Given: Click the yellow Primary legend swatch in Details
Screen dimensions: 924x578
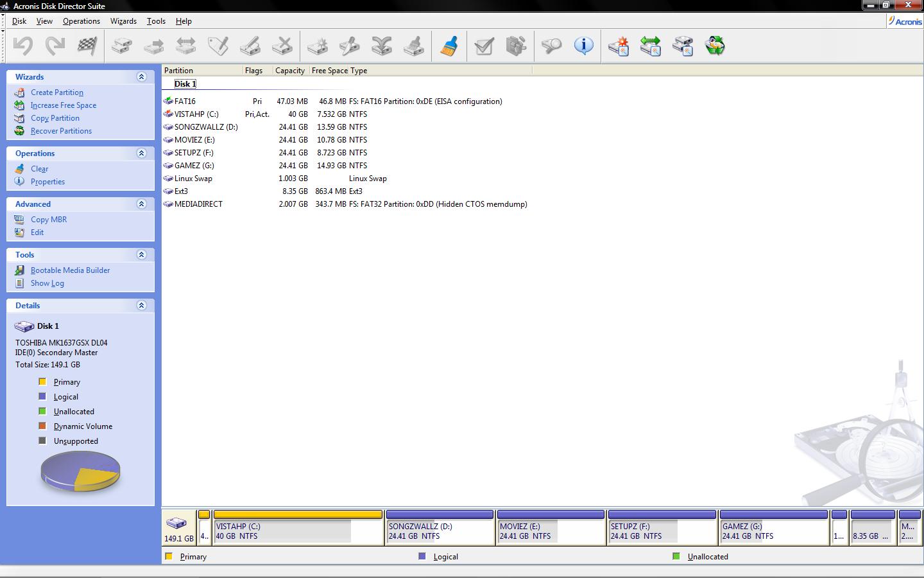Looking at the screenshot, I should coord(42,381).
